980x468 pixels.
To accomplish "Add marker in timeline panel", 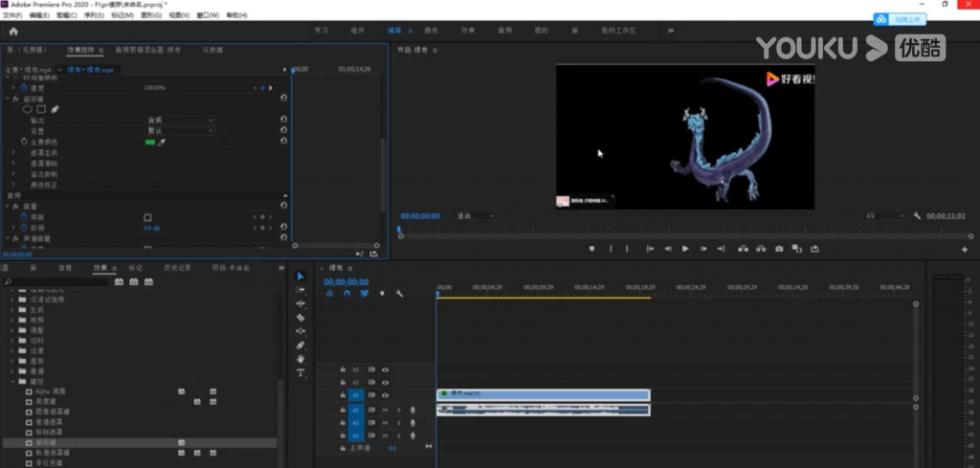I will tap(382, 293).
